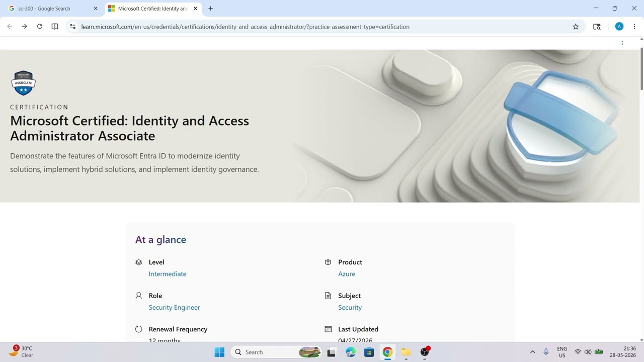Click the page vertical scrollbar thumb
644x362 pixels.
point(641,68)
